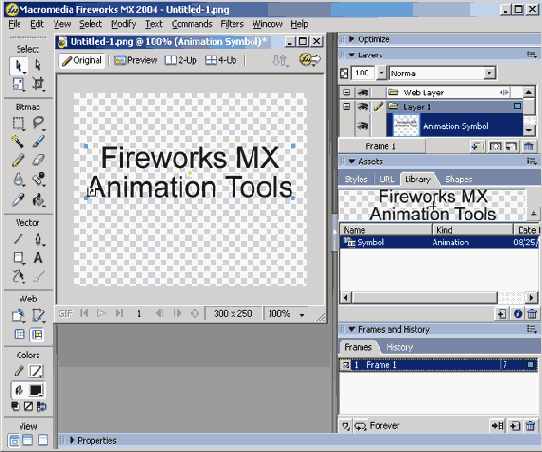
Task: Switch to the Preview view tab
Action: tap(136, 60)
